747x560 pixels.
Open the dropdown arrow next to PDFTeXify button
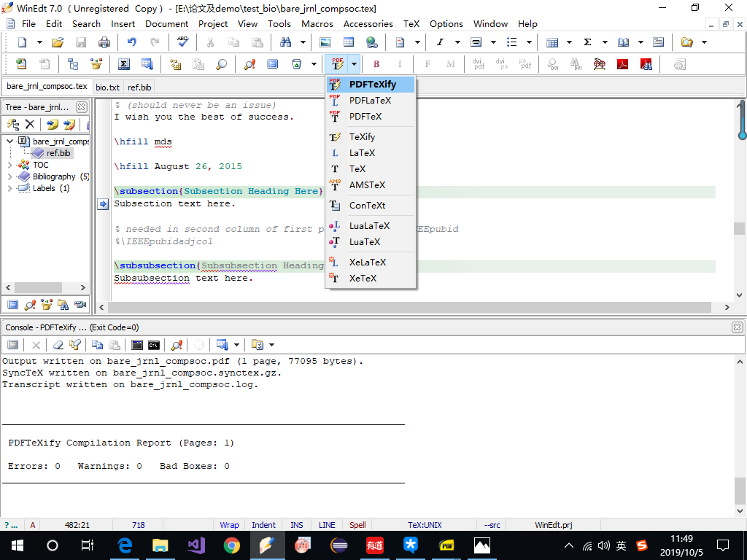pos(354,64)
